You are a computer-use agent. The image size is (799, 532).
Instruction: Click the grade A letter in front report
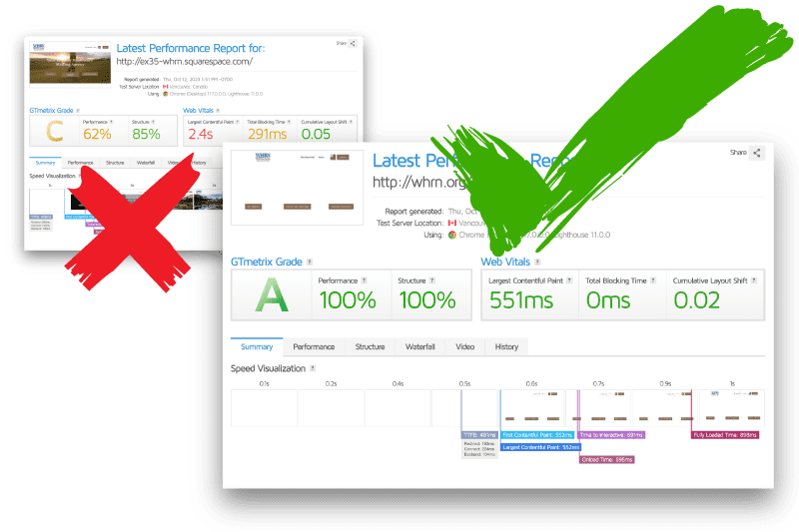272,295
